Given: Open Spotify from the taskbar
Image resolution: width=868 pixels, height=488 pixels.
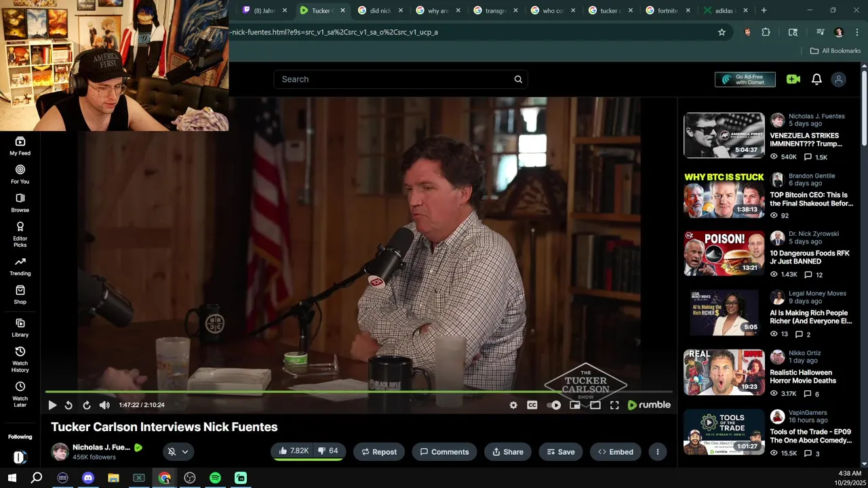Looking at the screenshot, I should pyautogui.click(x=215, y=478).
